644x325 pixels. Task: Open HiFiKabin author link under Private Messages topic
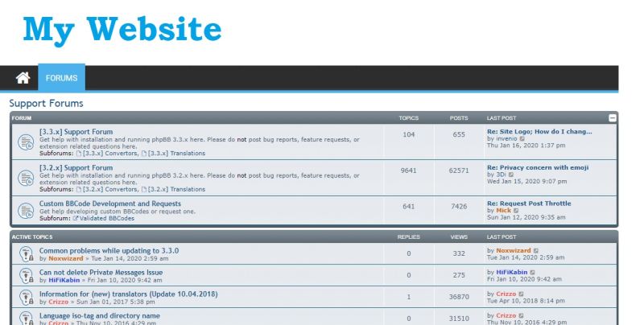(64, 280)
